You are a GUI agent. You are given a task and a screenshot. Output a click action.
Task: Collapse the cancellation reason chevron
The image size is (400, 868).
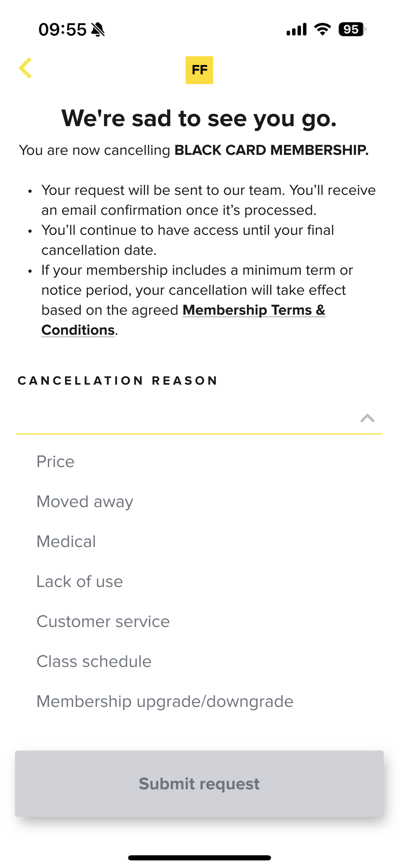click(x=367, y=418)
